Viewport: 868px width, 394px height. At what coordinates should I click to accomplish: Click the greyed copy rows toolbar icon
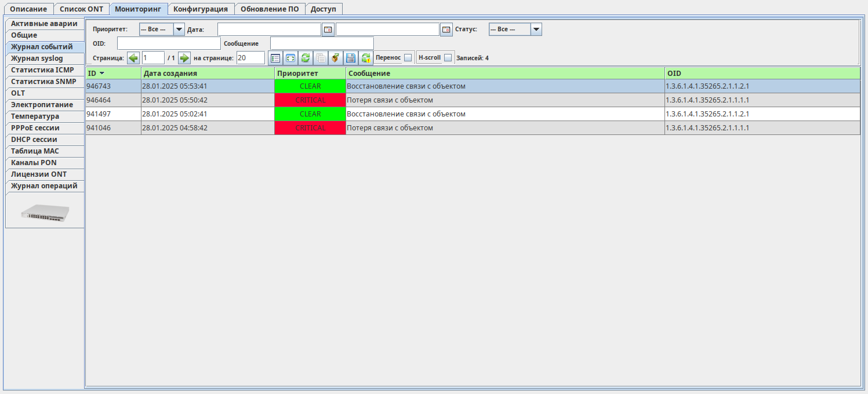[x=321, y=58]
